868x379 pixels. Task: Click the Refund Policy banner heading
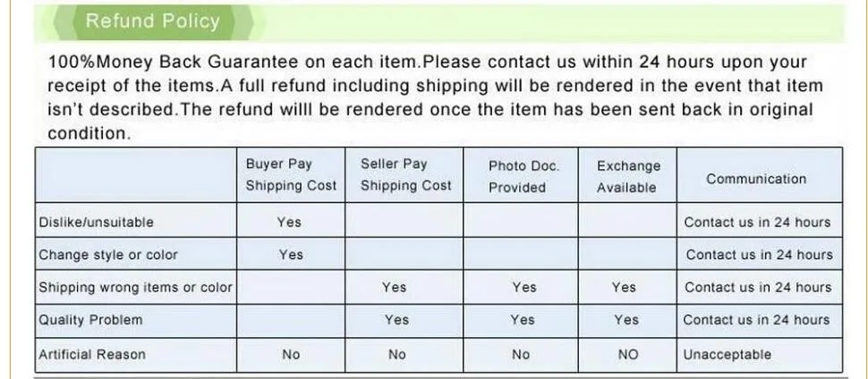[153, 21]
